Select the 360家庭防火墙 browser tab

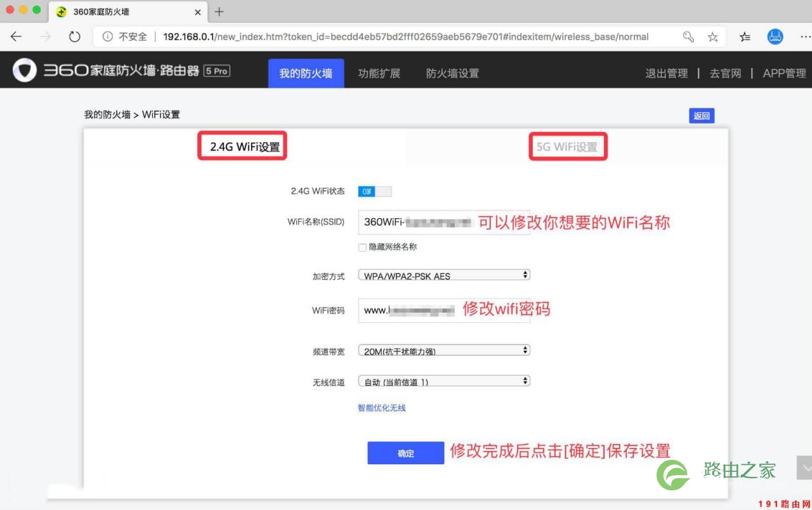pos(127,12)
